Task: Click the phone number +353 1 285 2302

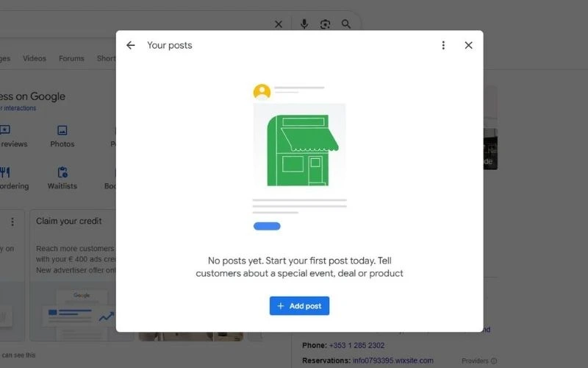Action: point(356,345)
